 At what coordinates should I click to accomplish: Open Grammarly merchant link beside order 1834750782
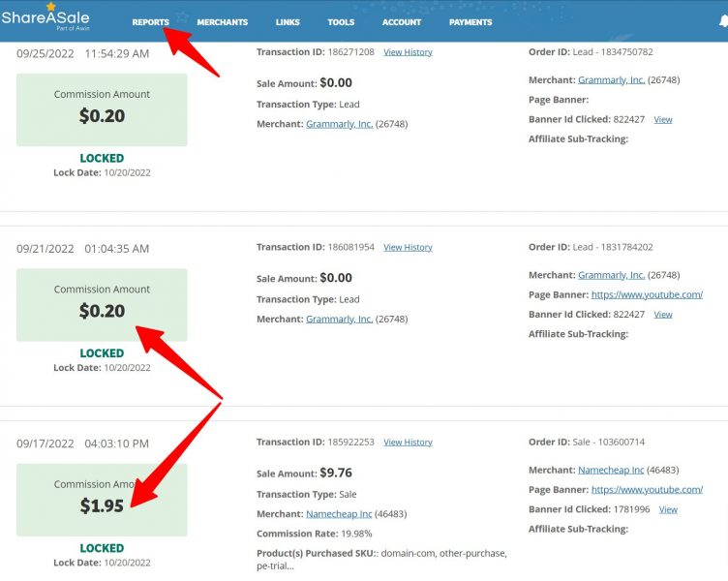click(612, 79)
